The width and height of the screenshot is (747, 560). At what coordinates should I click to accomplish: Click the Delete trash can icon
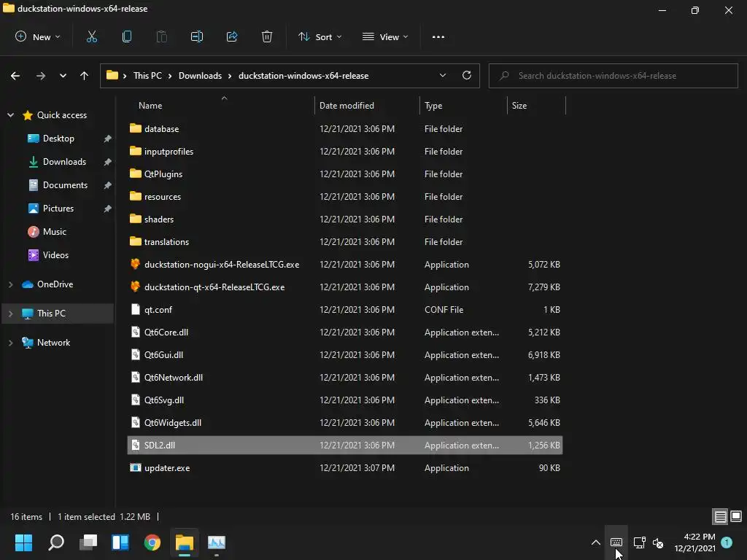pyautogui.click(x=267, y=36)
